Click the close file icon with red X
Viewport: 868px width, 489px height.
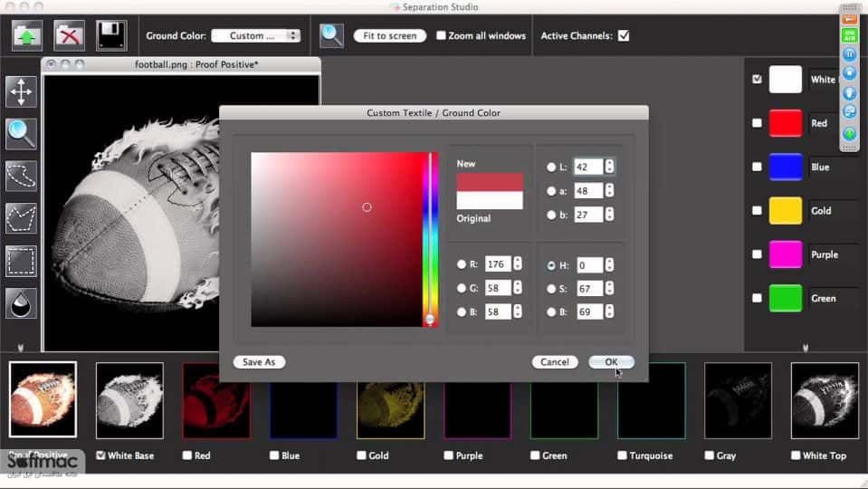(69, 36)
